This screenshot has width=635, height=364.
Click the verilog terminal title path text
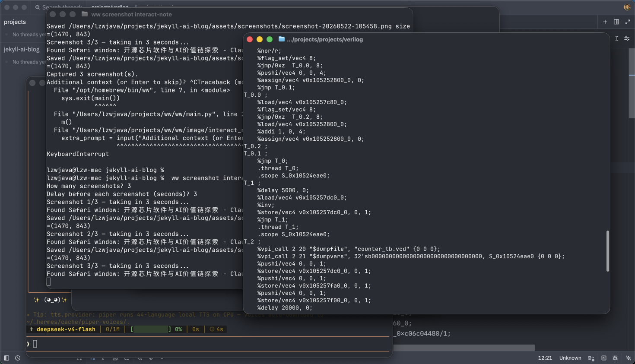pos(325,39)
